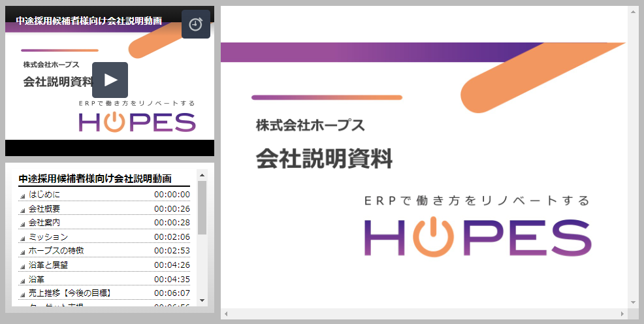644x324 pixels.
Task: Click slide viewer scroll down arrow
Action: [634, 302]
